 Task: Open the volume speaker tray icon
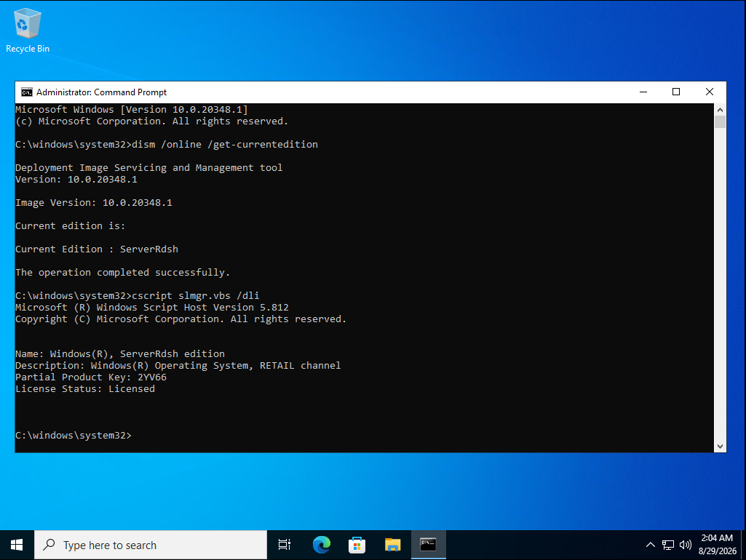point(685,545)
